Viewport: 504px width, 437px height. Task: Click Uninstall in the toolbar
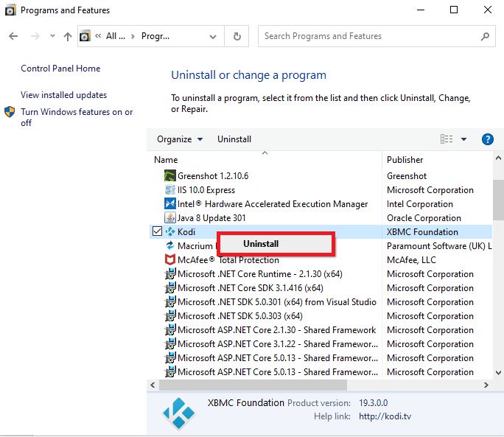click(x=234, y=139)
